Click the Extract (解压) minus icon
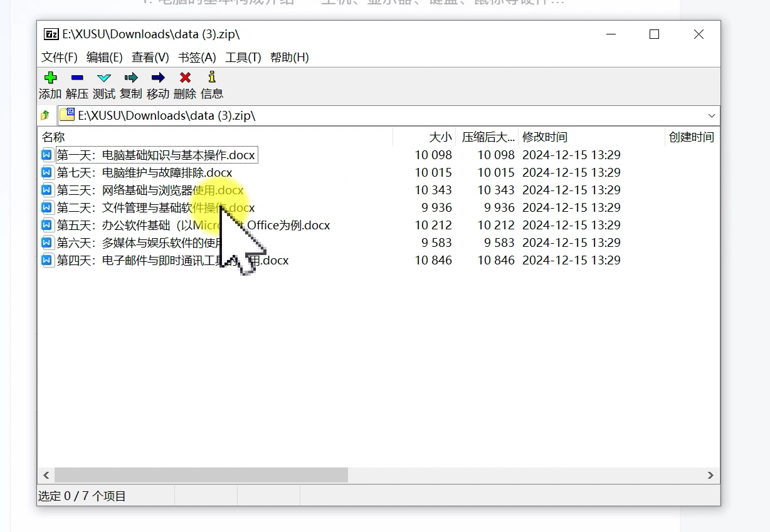 77,78
